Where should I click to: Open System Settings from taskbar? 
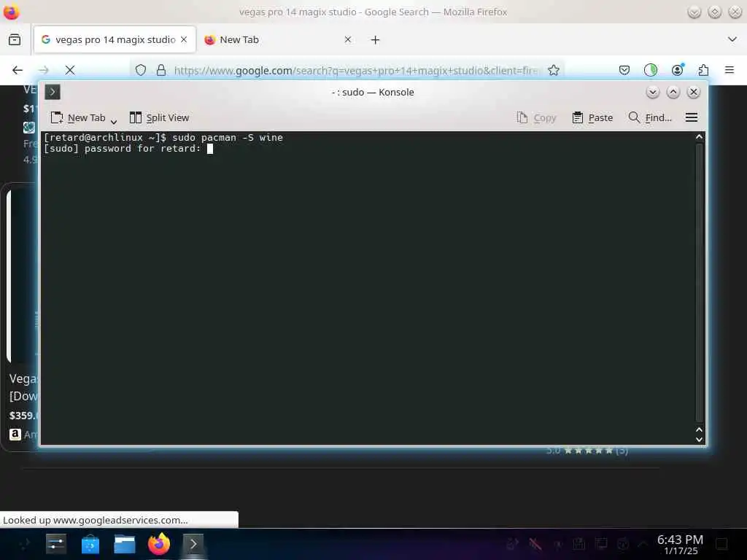click(55, 544)
